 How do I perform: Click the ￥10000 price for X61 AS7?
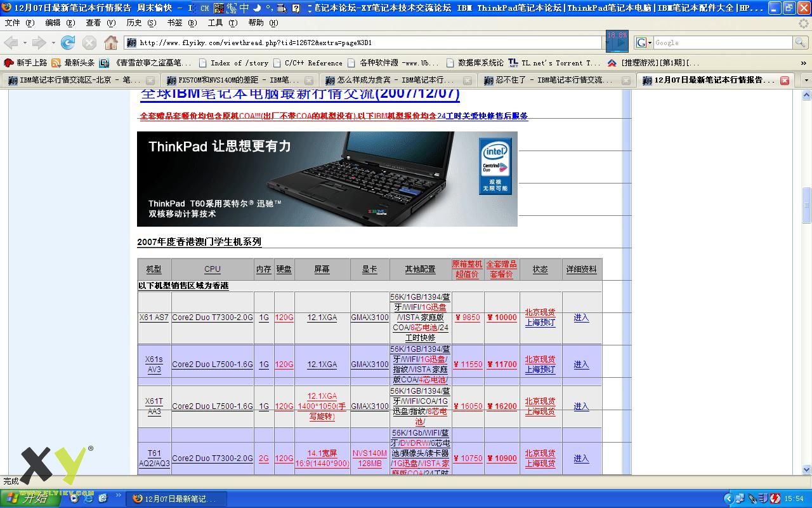[502, 317]
